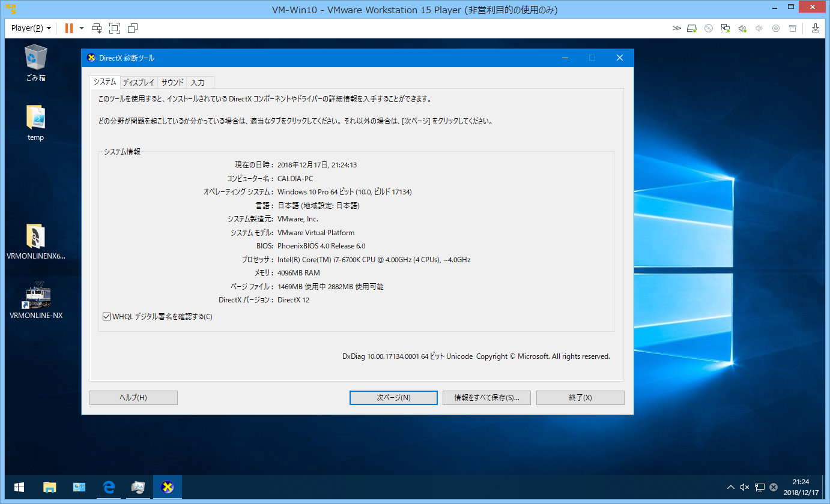Click the language value 日本語 (地域設定: 日本語)

pyautogui.click(x=318, y=206)
